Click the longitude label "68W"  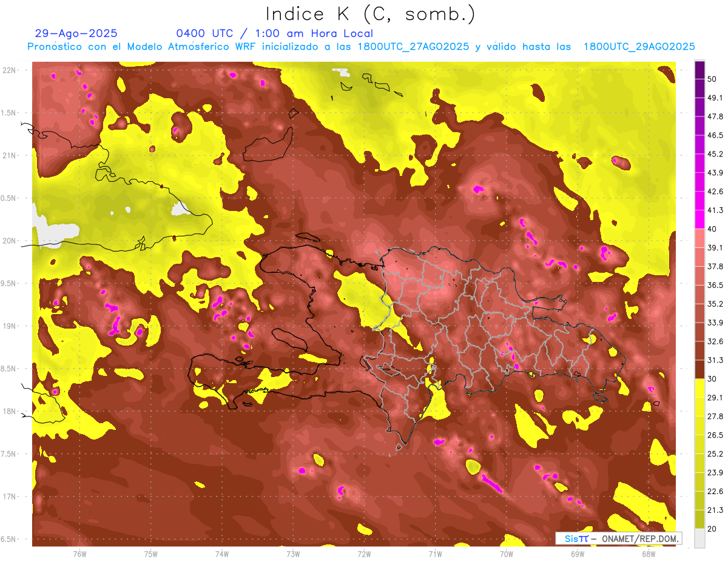click(x=649, y=554)
